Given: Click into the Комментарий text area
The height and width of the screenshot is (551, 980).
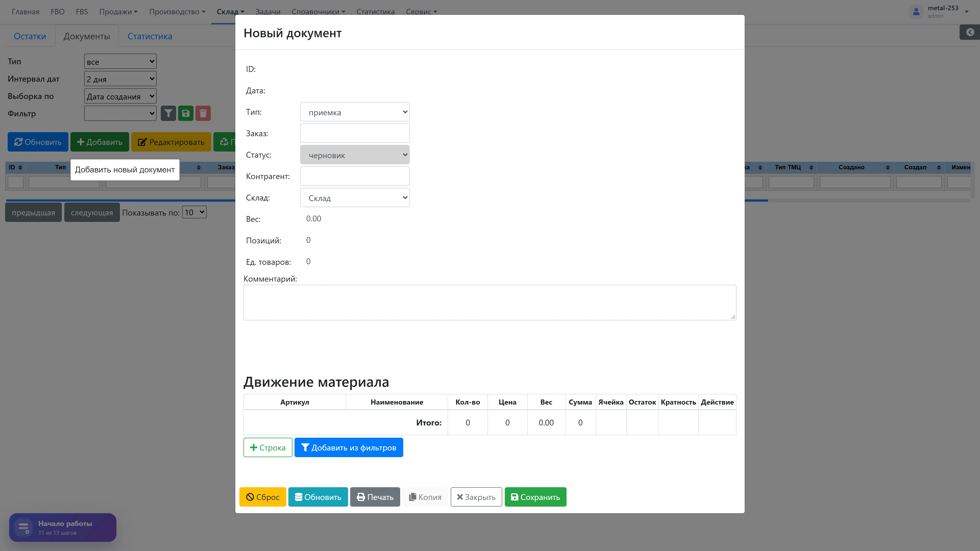Looking at the screenshot, I should click(x=490, y=303).
